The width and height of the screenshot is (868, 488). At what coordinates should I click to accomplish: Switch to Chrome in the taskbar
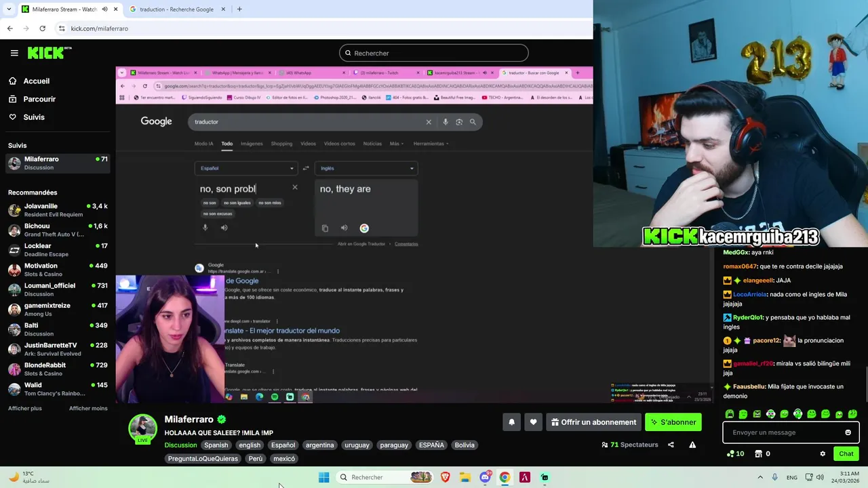point(505,477)
